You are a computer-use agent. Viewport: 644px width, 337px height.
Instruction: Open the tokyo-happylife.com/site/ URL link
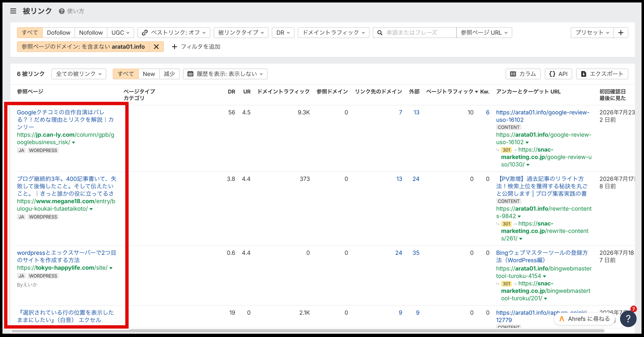62,268
